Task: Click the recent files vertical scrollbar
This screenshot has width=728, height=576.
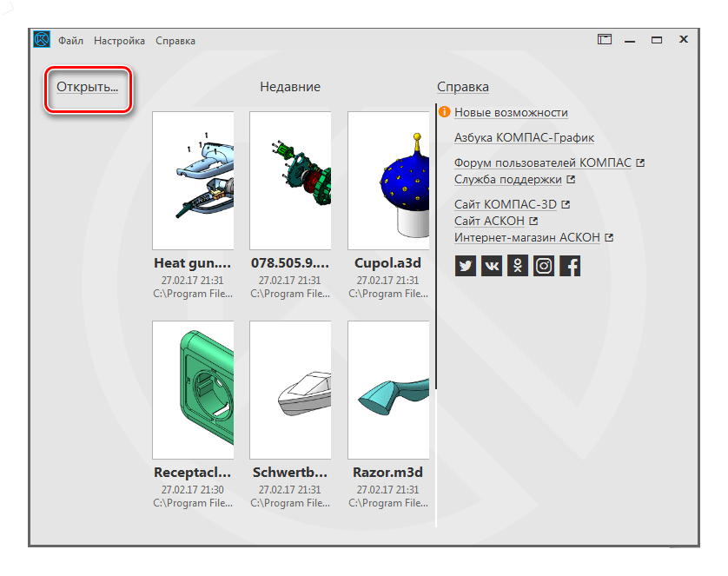Action: coord(435,261)
